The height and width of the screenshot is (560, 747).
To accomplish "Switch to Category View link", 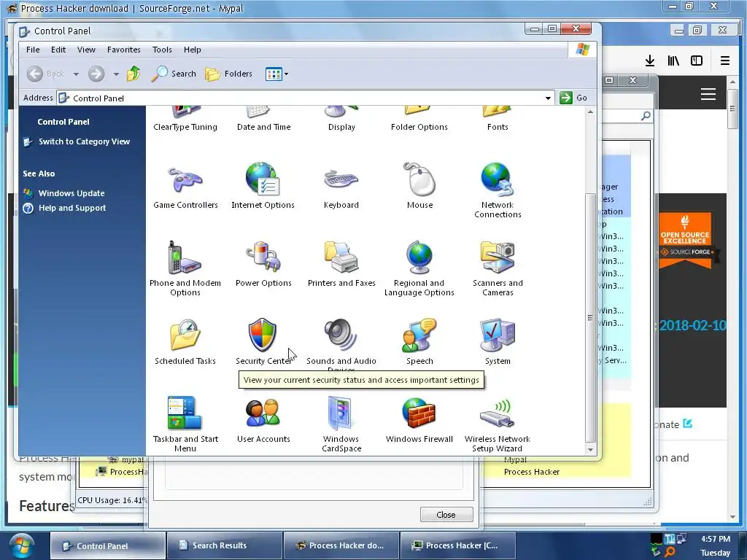I will tap(84, 141).
